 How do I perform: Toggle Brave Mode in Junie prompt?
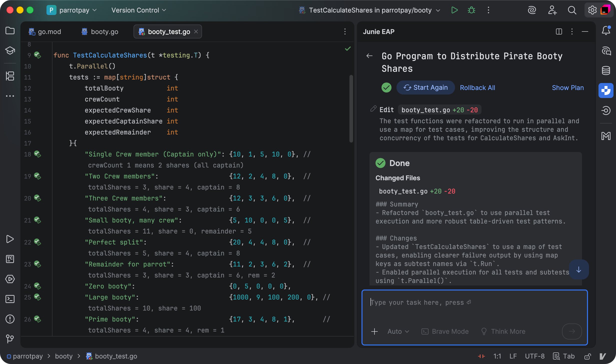pos(445,331)
